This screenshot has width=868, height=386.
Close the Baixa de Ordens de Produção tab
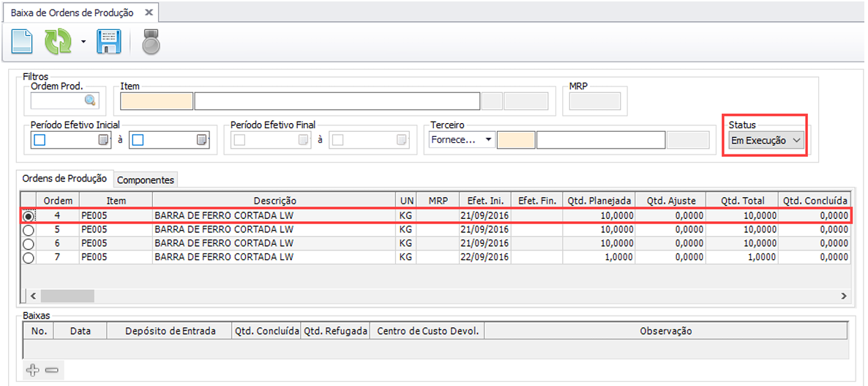click(x=149, y=13)
